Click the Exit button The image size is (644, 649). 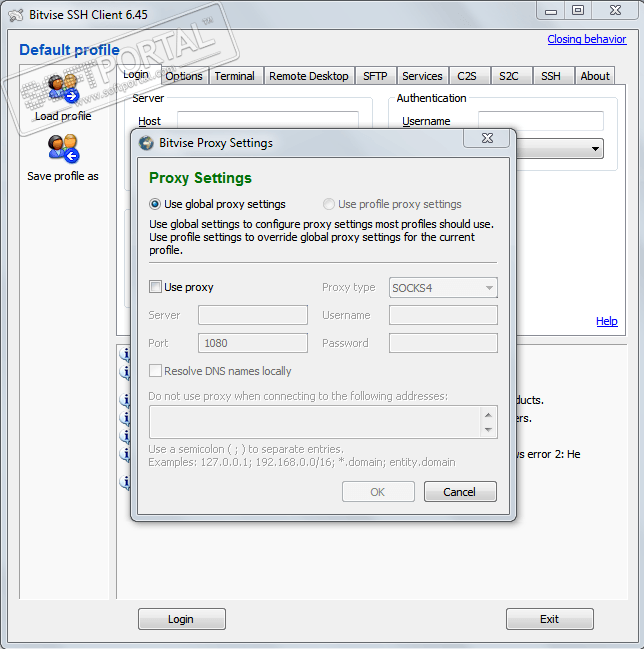coord(550,619)
